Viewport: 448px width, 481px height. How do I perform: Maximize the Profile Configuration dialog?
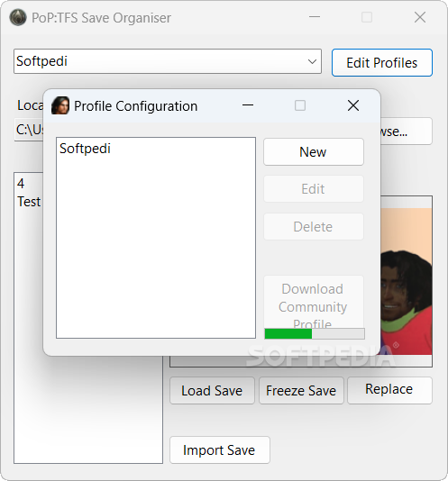coord(300,105)
